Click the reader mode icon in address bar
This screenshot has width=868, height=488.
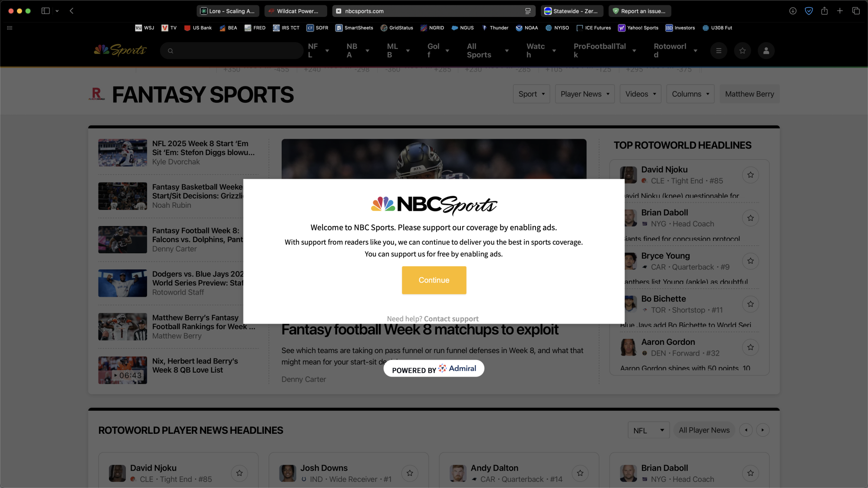pyautogui.click(x=528, y=11)
